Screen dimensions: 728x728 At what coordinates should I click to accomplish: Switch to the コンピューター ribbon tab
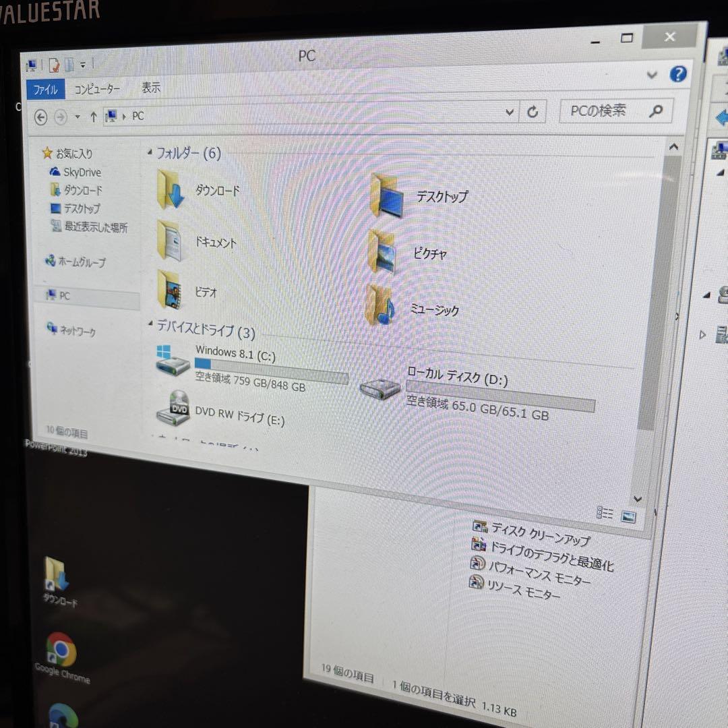click(97, 89)
